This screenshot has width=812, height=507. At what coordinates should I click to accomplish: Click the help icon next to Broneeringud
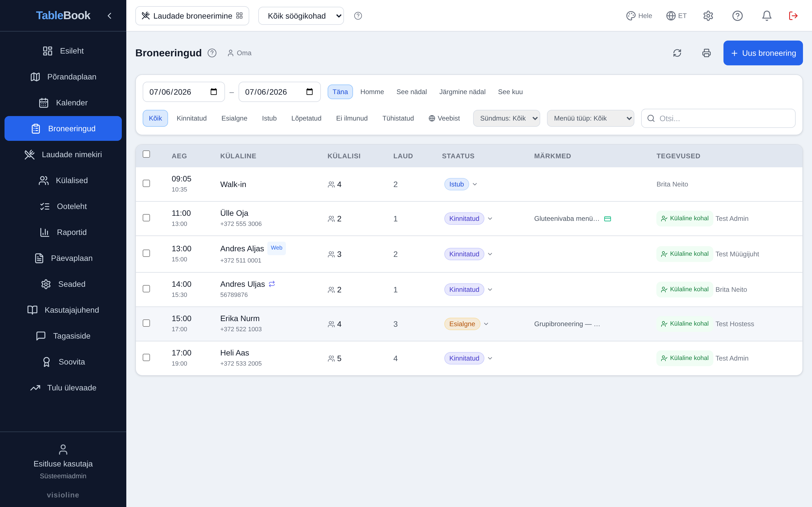[212, 53]
